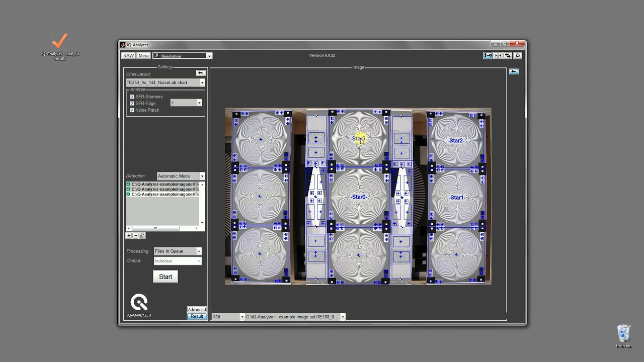Click the key-shaped icon in top-right toolbar
644x362 pixels.
pos(488,56)
